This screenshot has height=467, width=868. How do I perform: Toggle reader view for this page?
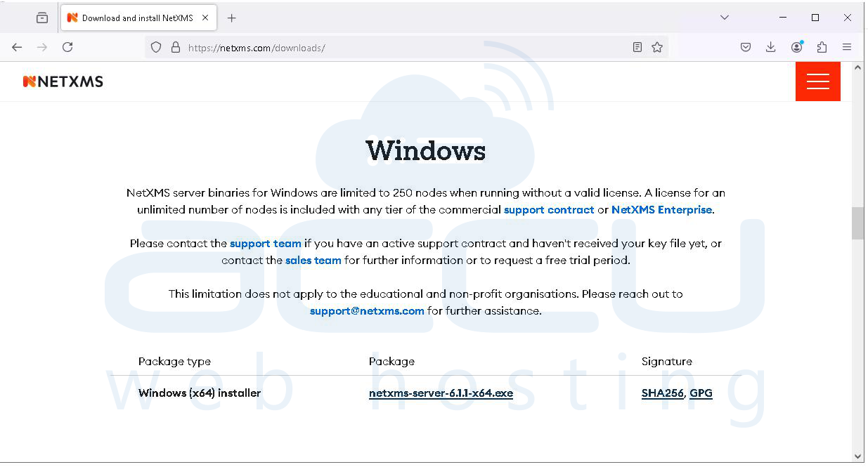coord(637,47)
